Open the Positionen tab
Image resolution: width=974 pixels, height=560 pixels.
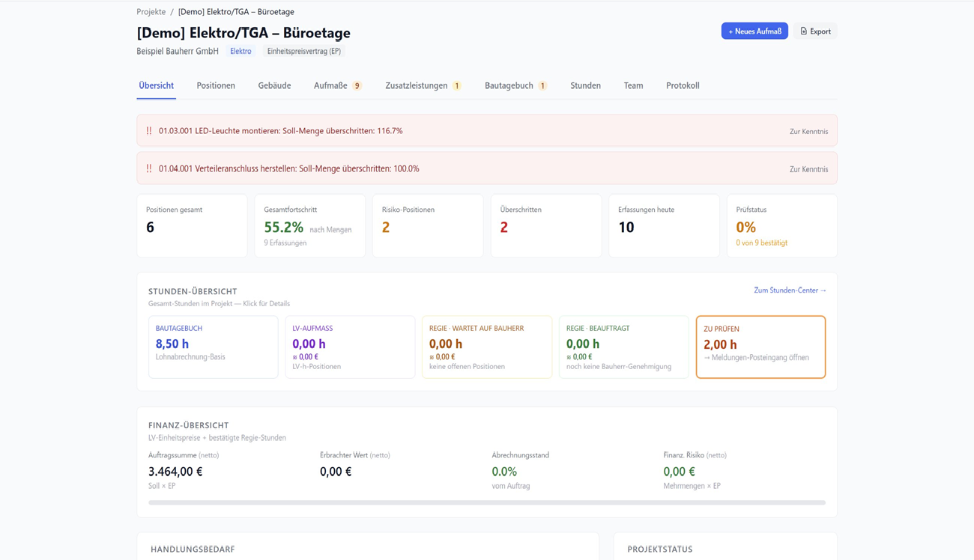coord(216,86)
